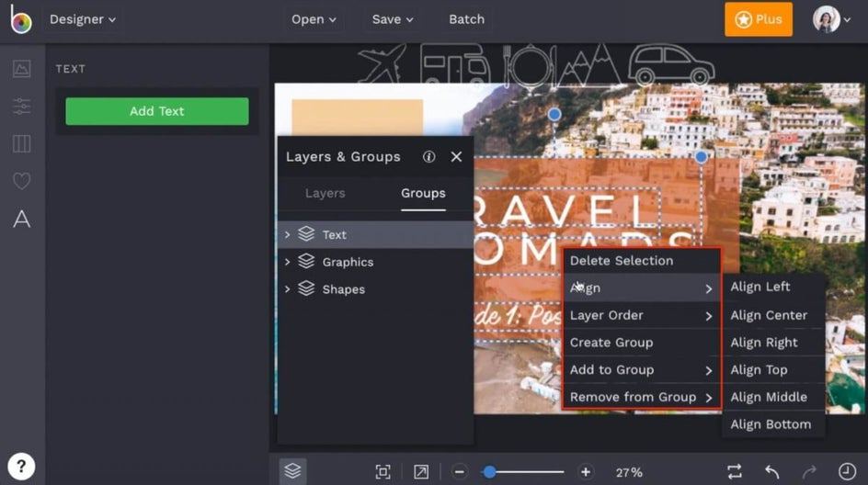Choose Align Middle in submenu
Image resolution: width=868 pixels, height=485 pixels.
click(x=773, y=397)
